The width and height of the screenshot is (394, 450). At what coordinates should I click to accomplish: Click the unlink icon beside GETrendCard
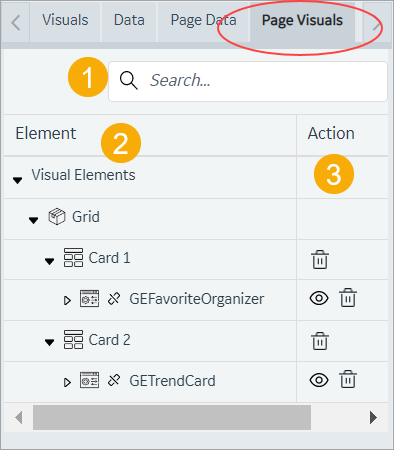click(x=114, y=380)
